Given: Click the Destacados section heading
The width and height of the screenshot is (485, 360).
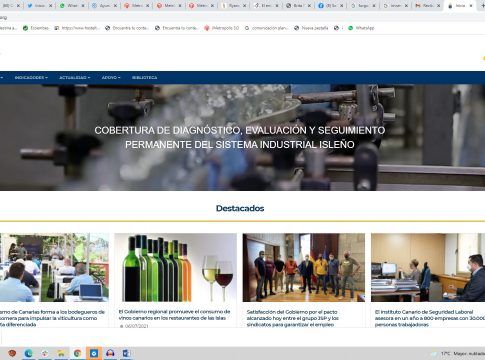Looking at the screenshot, I should click(240, 208).
